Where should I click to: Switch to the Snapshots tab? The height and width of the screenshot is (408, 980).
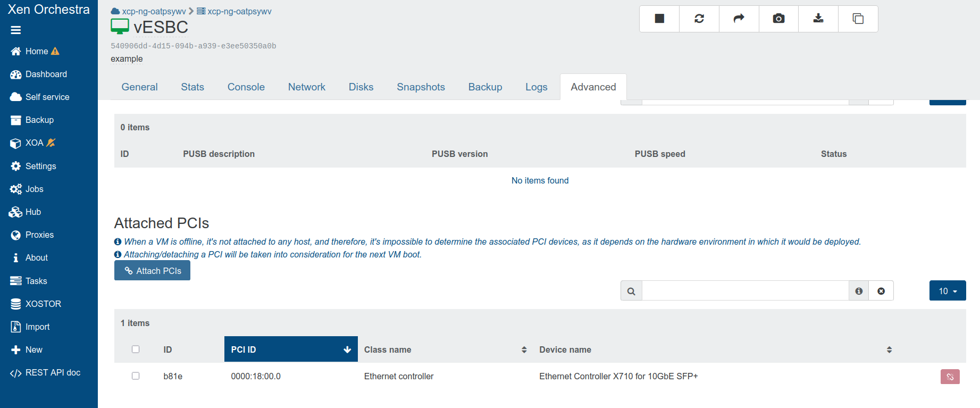[421, 87]
